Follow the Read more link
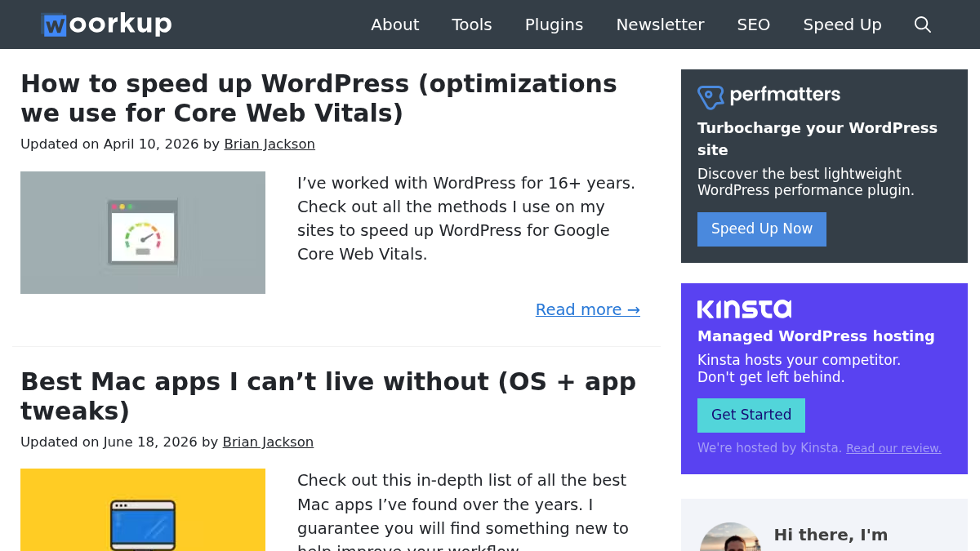Viewport: 980px width, 551px height. point(588,309)
